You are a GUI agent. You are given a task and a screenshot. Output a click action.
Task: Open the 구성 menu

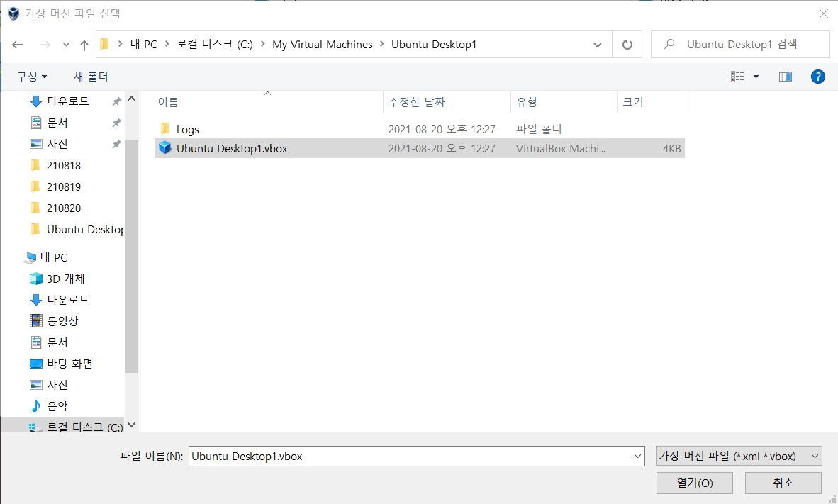pos(31,77)
